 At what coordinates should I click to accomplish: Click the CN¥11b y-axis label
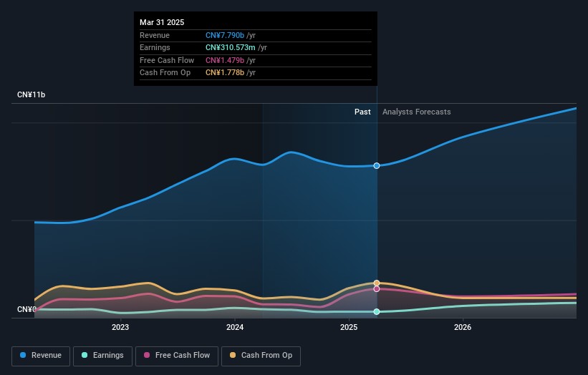pos(32,94)
